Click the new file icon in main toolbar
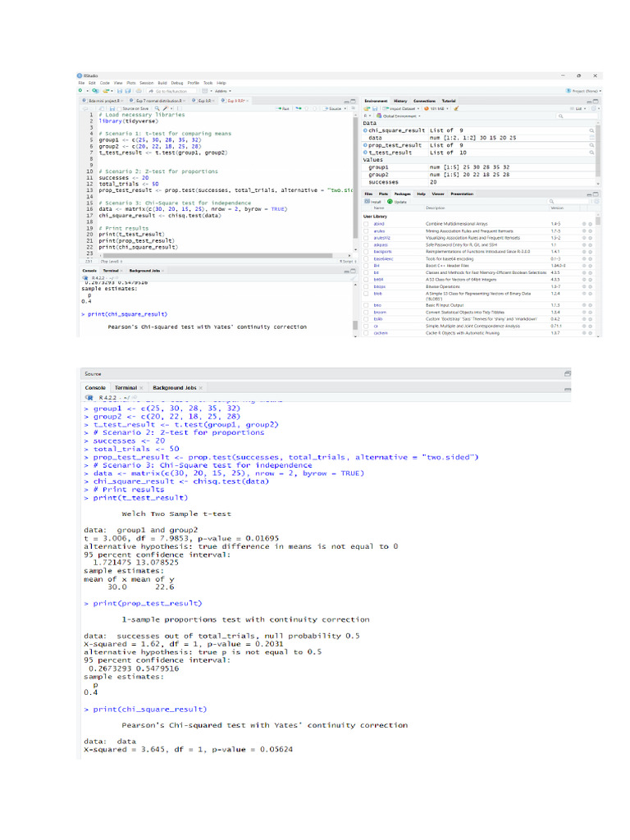Viewport: 630px width, 840px height. pyautogui.click(x=80, y=91)
